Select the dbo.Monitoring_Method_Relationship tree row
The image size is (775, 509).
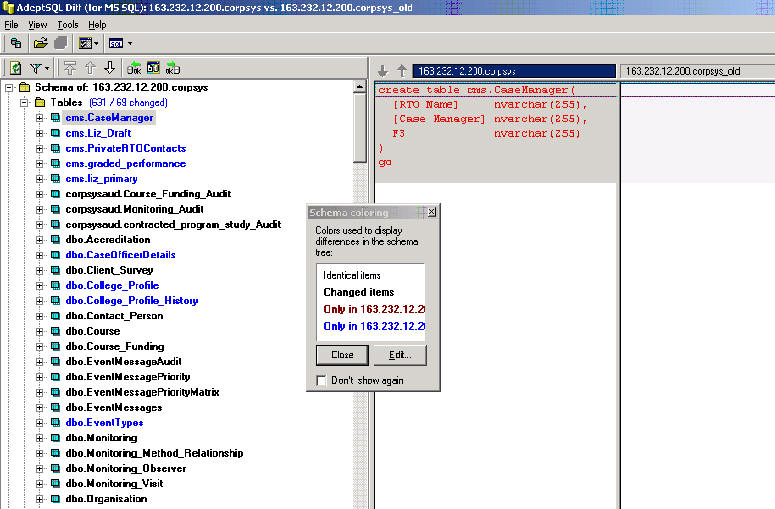(154, 453)
